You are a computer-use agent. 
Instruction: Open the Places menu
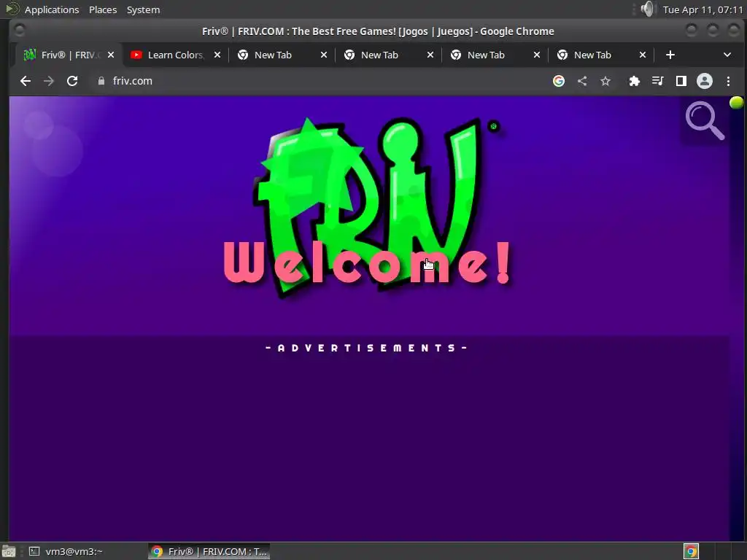pos(103,9)
